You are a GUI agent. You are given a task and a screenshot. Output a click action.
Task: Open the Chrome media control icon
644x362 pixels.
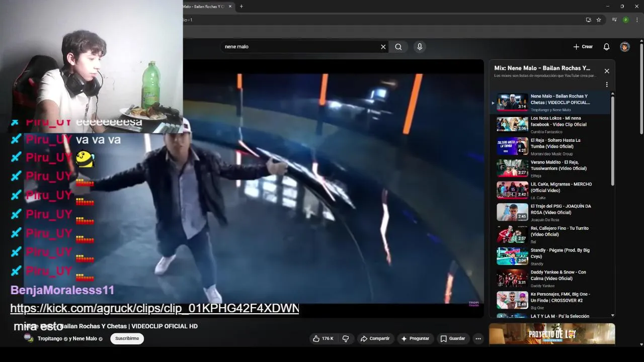coord(614,20)
